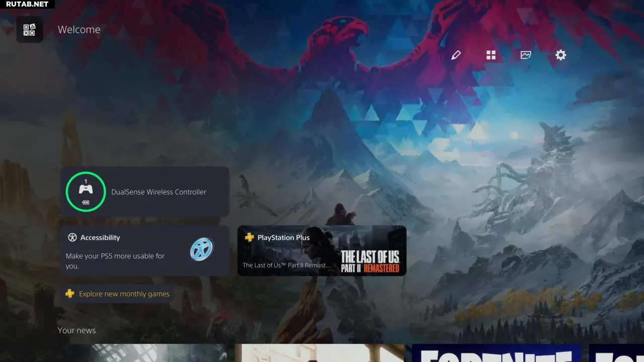Image resolution: width=644 pixels, height=362 pixels.
Task: Click the plus icon beside Explore link
Action: pos(70,294)
